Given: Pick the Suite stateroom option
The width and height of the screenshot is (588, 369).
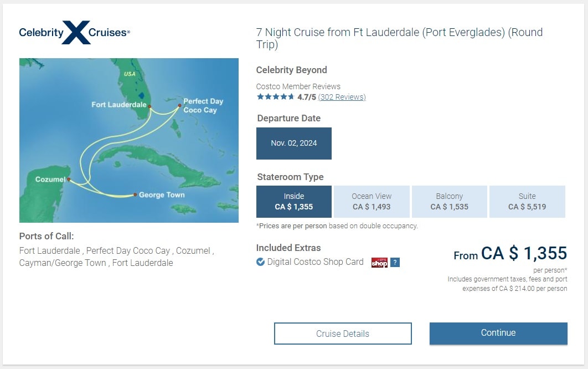Looking at the screenshot, I should click(527, 202).
